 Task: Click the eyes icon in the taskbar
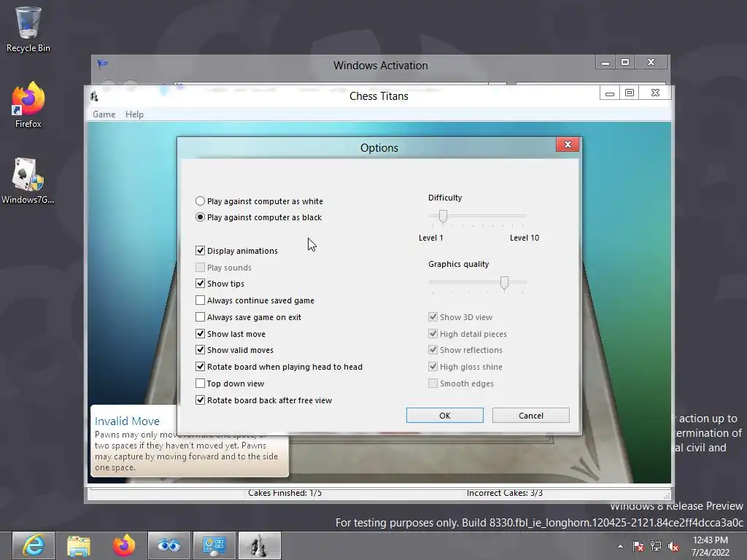pyautogui.click(x=169, y=545)
